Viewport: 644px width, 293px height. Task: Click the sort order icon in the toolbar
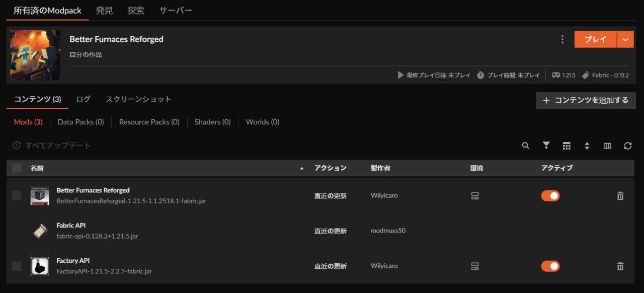(x=587, y=145)
